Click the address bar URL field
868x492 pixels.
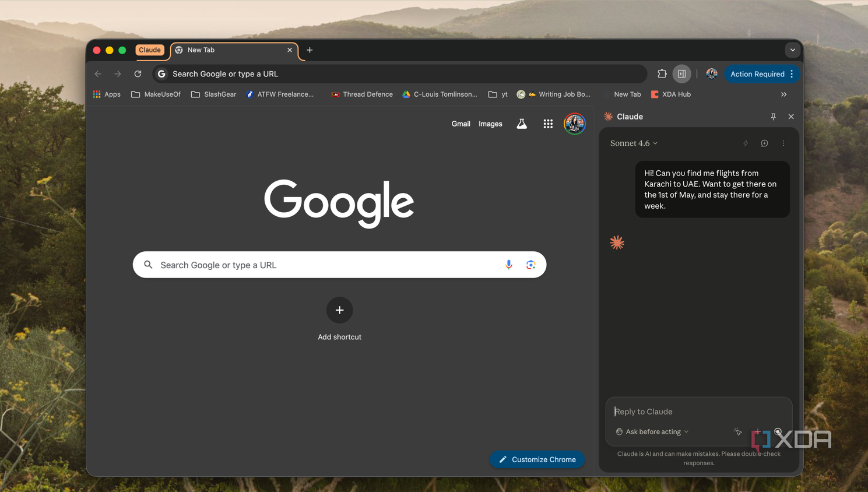click(400, 74)
